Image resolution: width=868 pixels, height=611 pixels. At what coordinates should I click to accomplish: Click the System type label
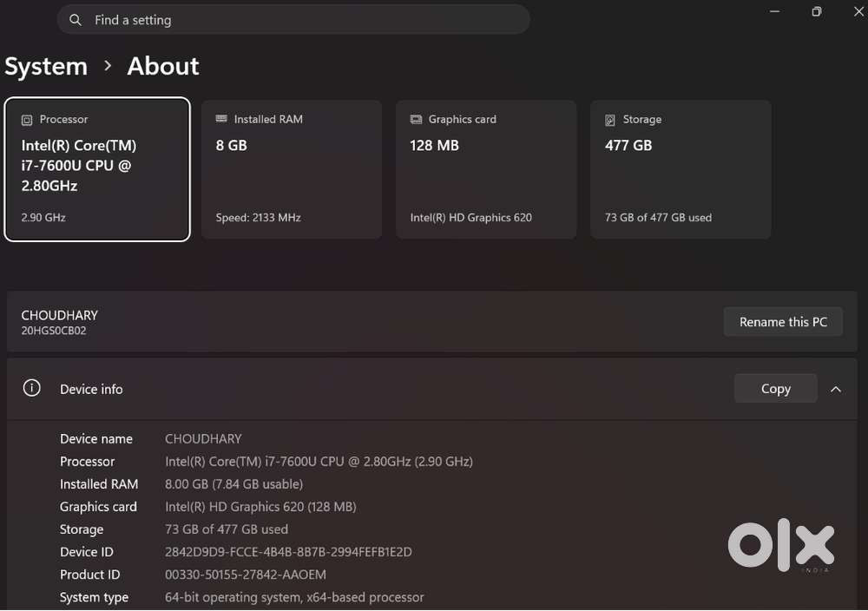click(x=94, y=598)
